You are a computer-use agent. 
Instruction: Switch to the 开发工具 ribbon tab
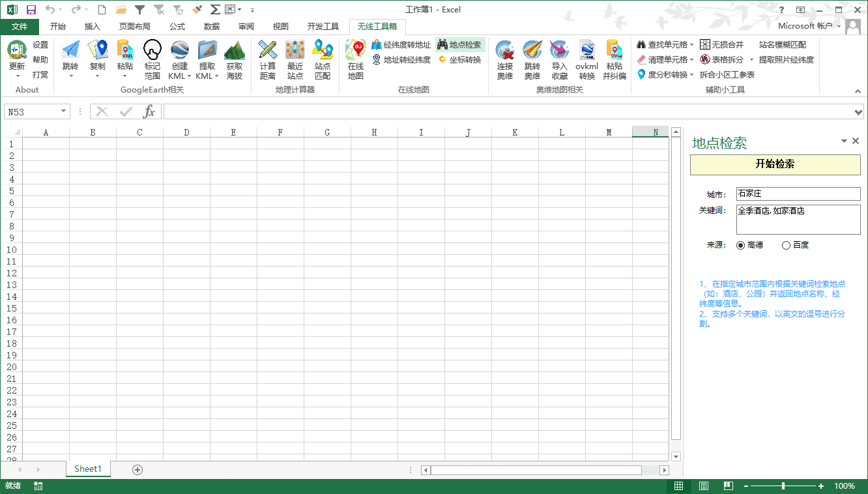[x=323, y=27]
